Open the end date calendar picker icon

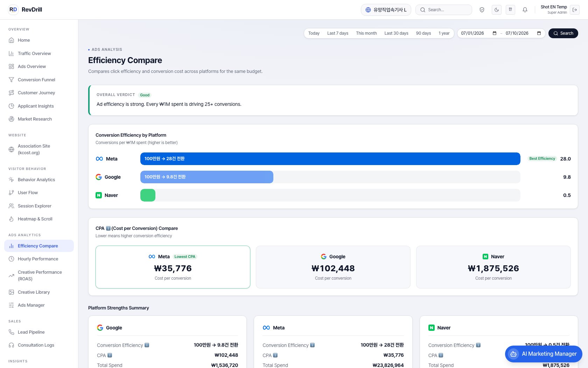(x=539, y=33)
